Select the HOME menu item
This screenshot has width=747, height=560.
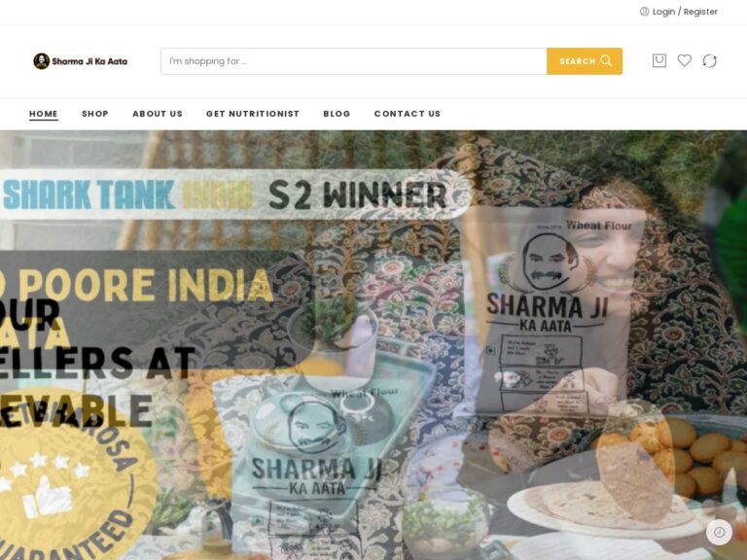click(x=44, y=114)
